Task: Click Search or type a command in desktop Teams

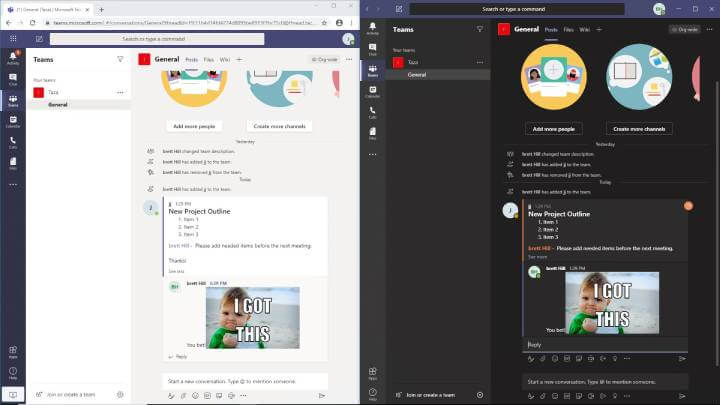Action: click(x=517, y=9)
